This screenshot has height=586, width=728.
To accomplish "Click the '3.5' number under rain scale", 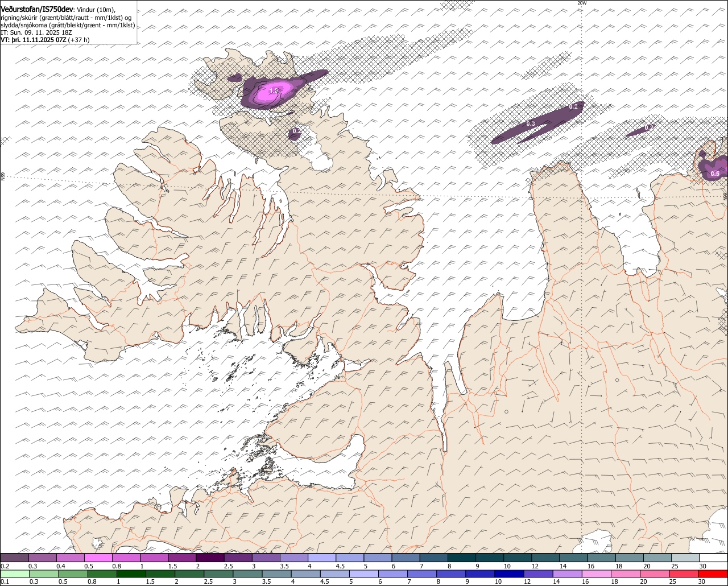I will pyautogui.click(x=267, y=581).
